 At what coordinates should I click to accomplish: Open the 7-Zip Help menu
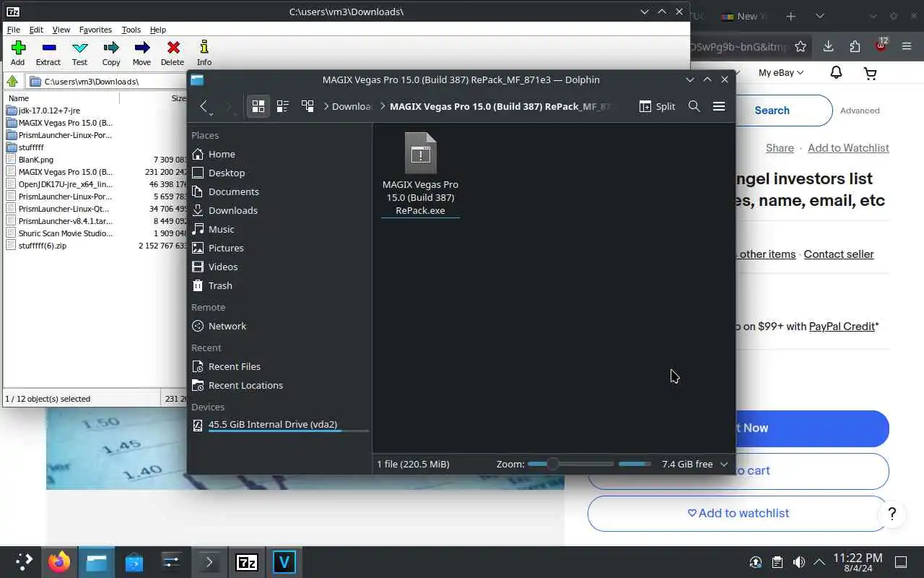[158, 30]
